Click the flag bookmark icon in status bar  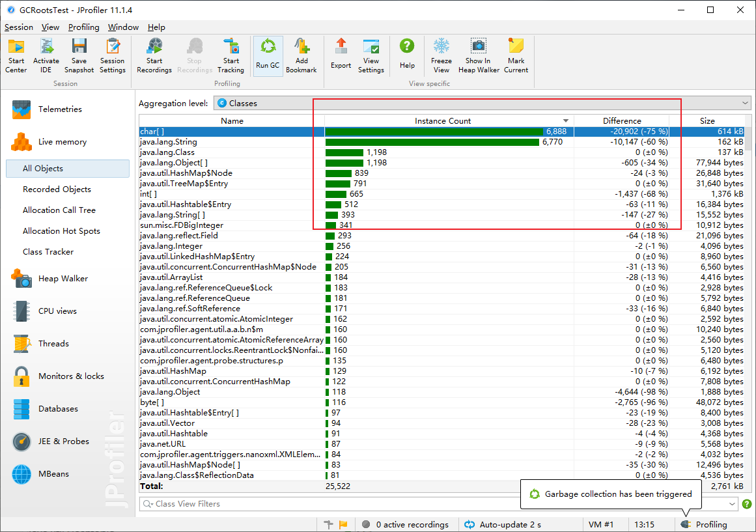[343, 525]
